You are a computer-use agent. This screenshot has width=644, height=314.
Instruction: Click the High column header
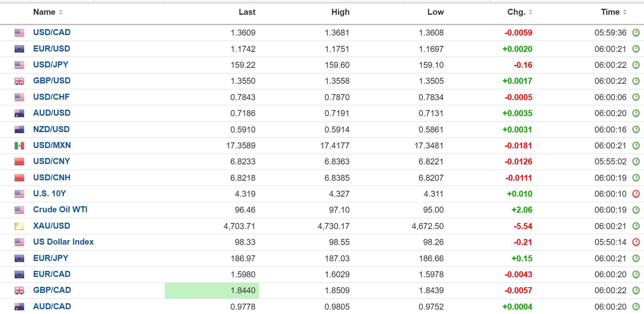(x=340, y=12)
